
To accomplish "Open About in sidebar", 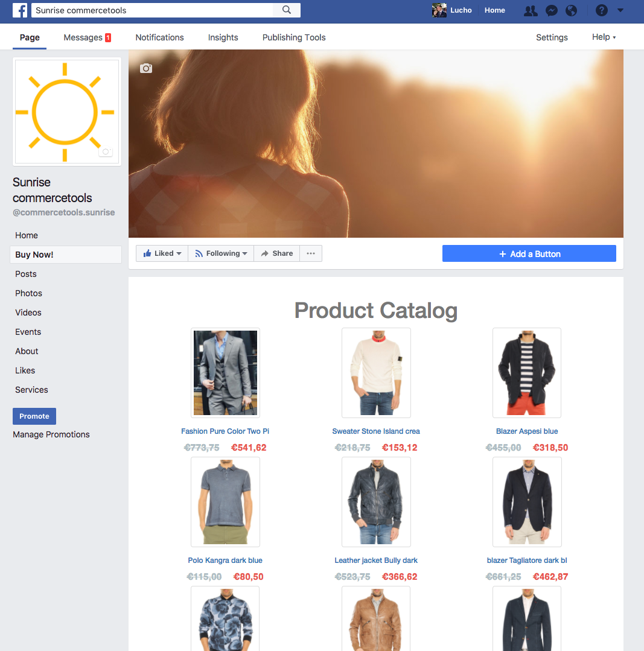I will 27,351.
